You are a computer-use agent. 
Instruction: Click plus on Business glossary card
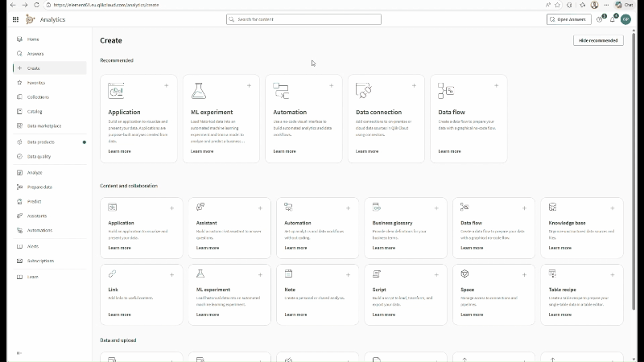click(436, 208)
